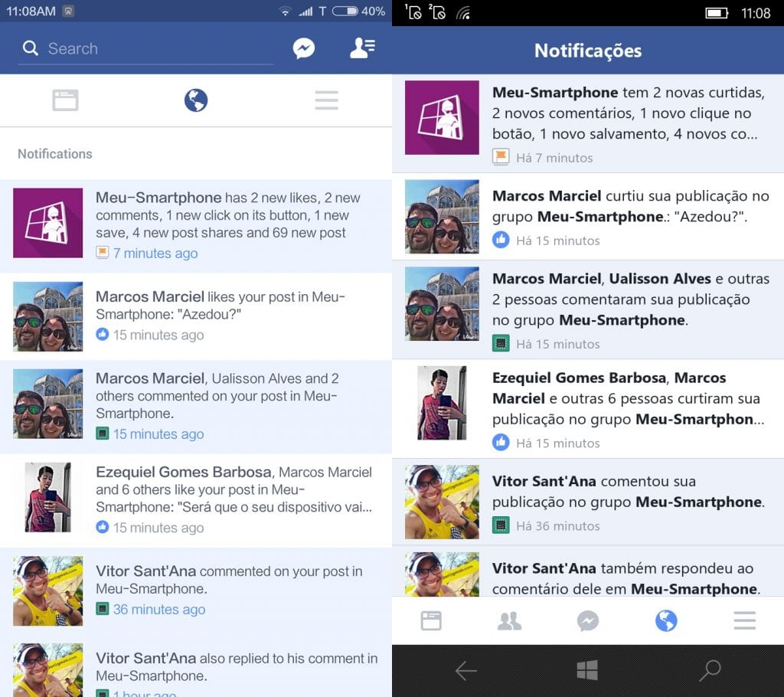Tap the Windows Phone search magnifier key
784x697 pixels.
[x=710, y=670]
